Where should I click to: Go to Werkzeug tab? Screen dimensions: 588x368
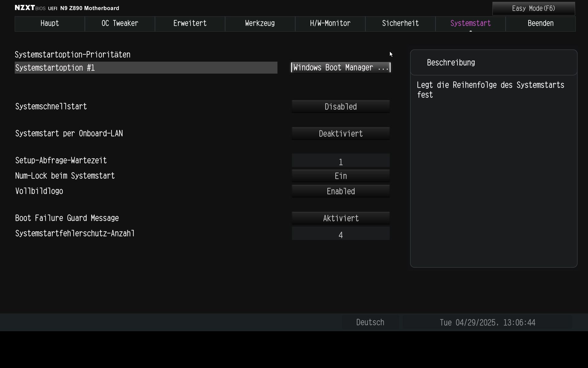point(260,24)
